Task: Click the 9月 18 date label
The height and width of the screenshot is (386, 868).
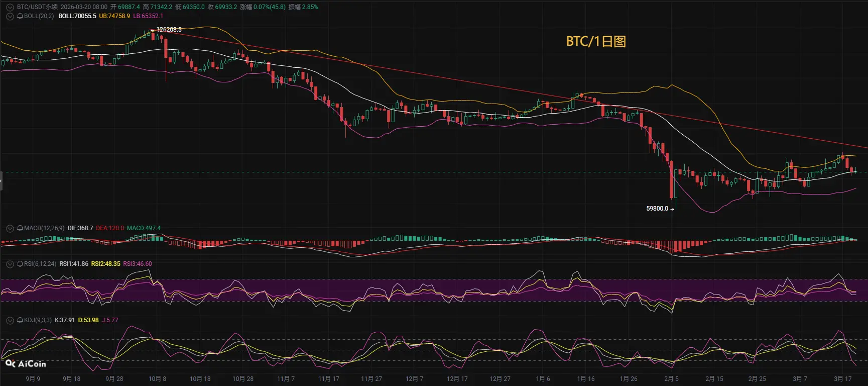Action: click(x=71, y=379)
